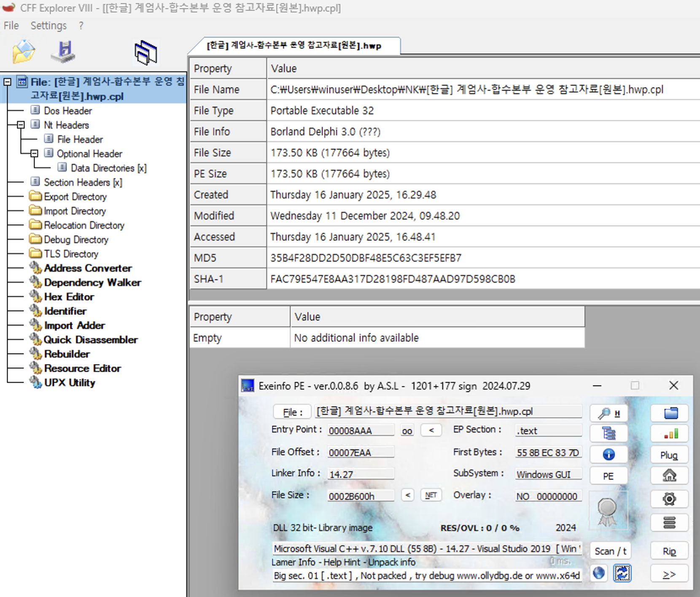
Task: Click the < button beside File Size
Action: coord(407,495)
